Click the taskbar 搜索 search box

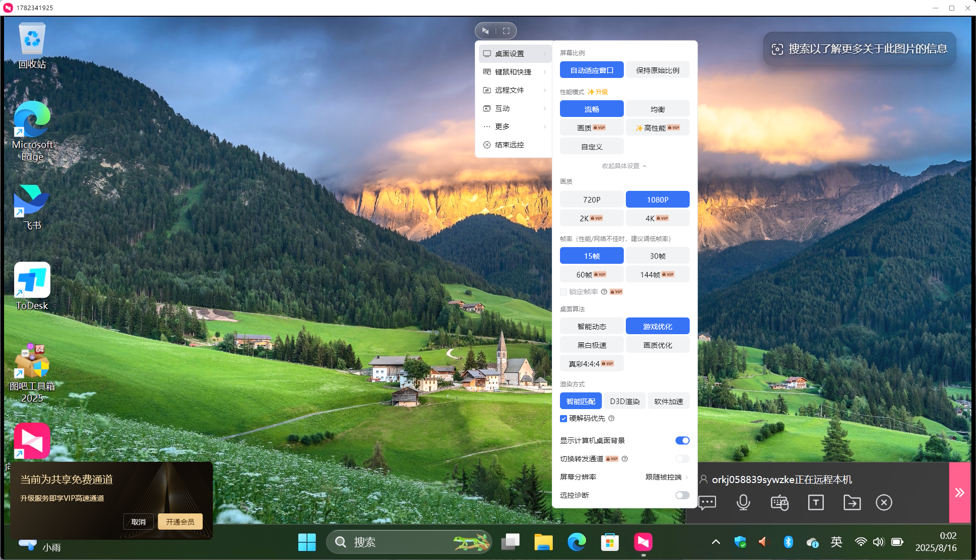pyautogui.click(x=408, y=542)
